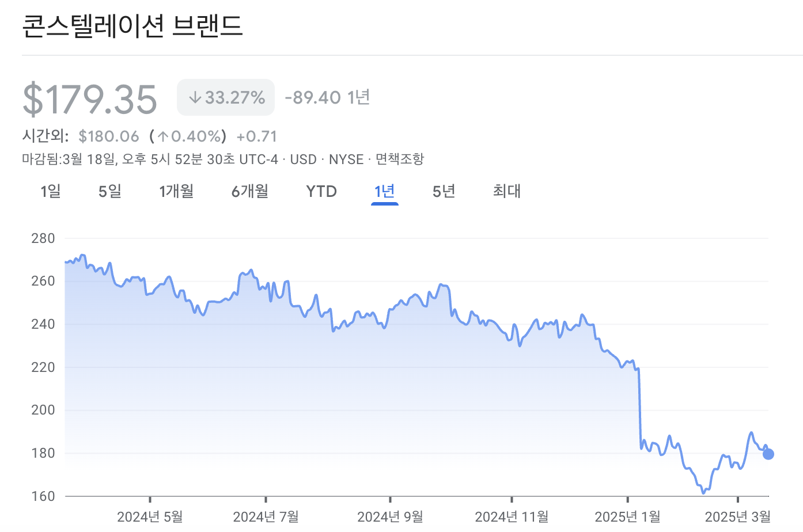Screen dimensions: 803x532
Task: Open the 최대 full history view
Action: pos(506,191)
